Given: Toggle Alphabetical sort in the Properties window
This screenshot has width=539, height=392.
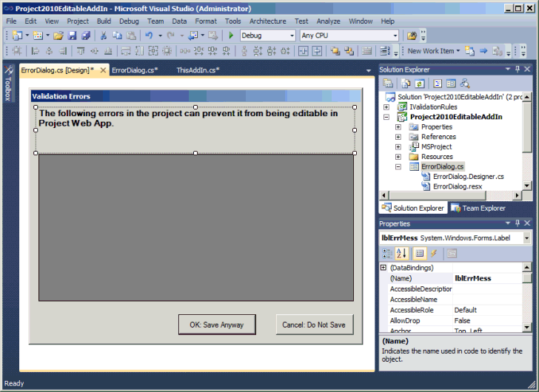Looking at the screenshot, I should tap(401, 254).
